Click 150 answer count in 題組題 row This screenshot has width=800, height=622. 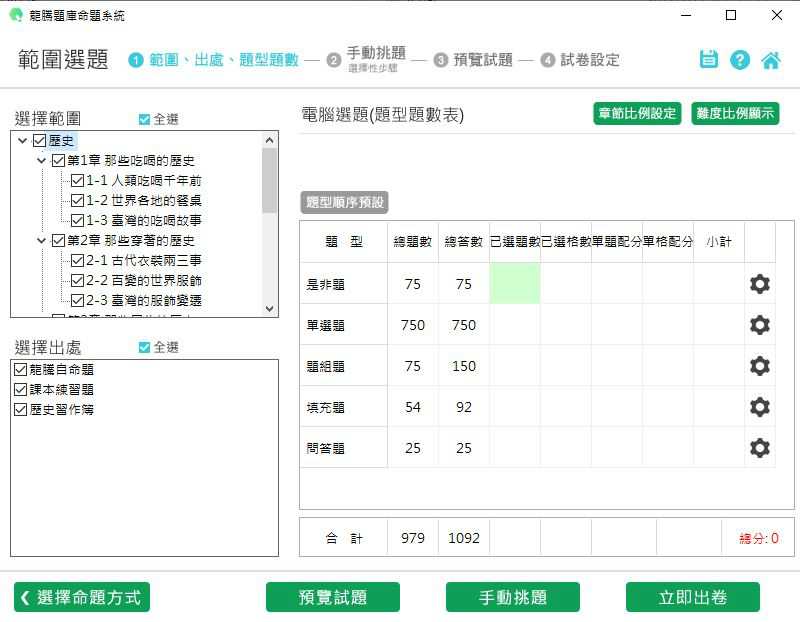(464, 366)
